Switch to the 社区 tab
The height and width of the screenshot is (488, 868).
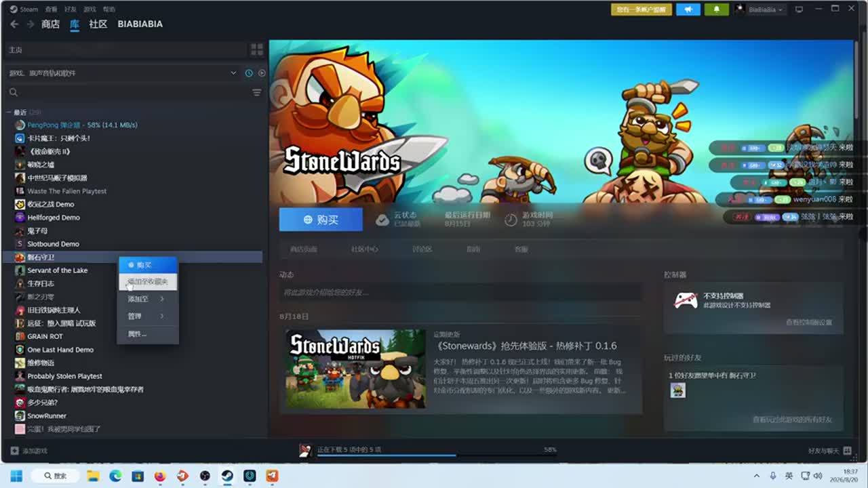tap(98, 24)
